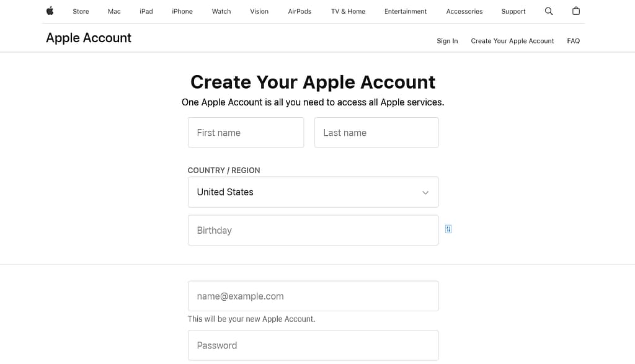Open the iPhone menu
Viewport: 635px width, 364px height.
pos(182,11)
